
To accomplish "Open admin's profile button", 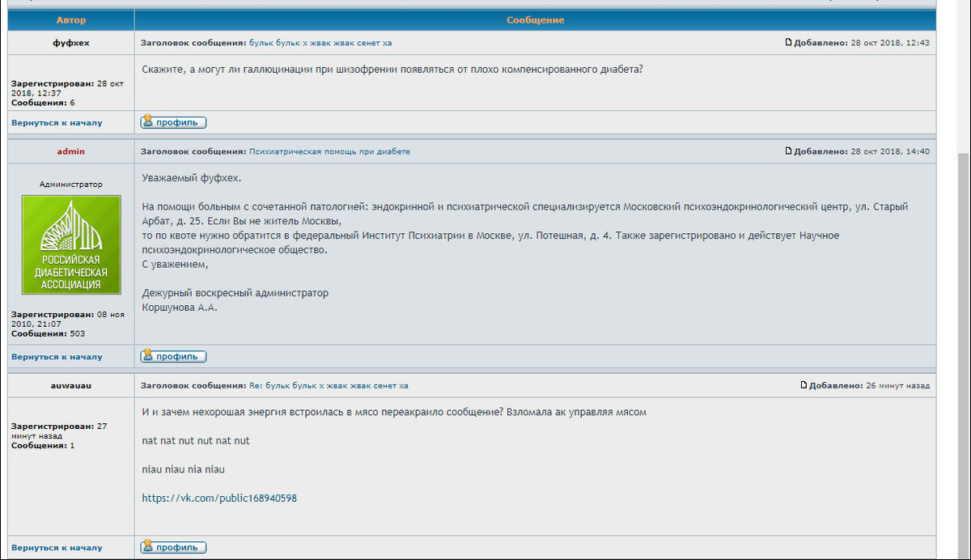I will (174, 356).
